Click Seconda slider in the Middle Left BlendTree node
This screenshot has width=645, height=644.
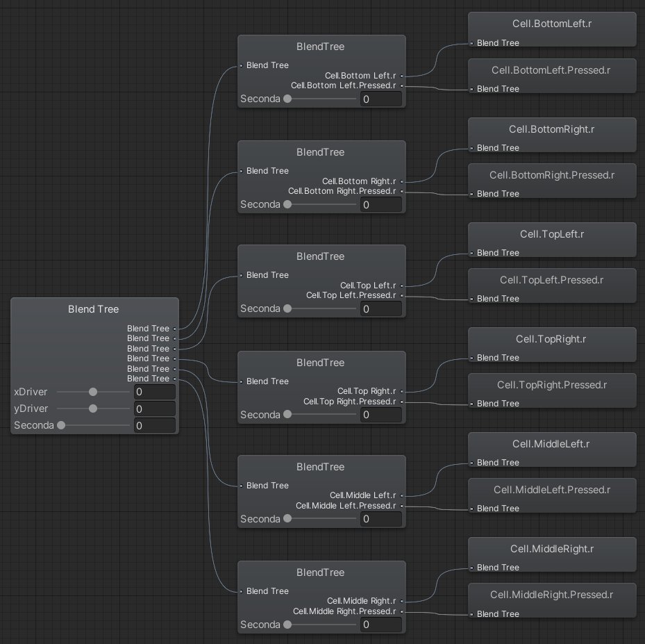(x=319, y=519)
